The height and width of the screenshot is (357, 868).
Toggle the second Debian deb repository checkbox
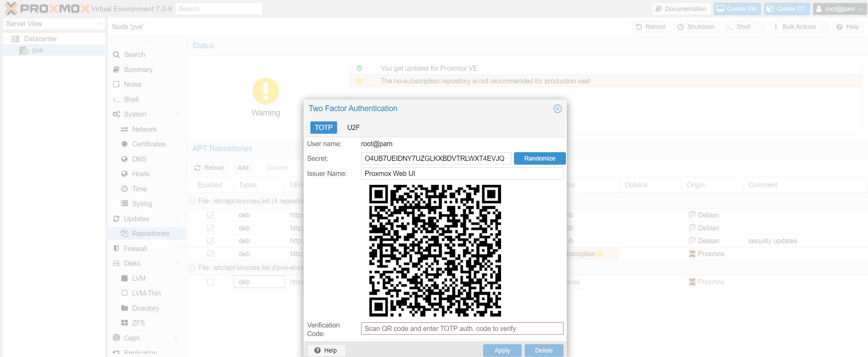210,228
